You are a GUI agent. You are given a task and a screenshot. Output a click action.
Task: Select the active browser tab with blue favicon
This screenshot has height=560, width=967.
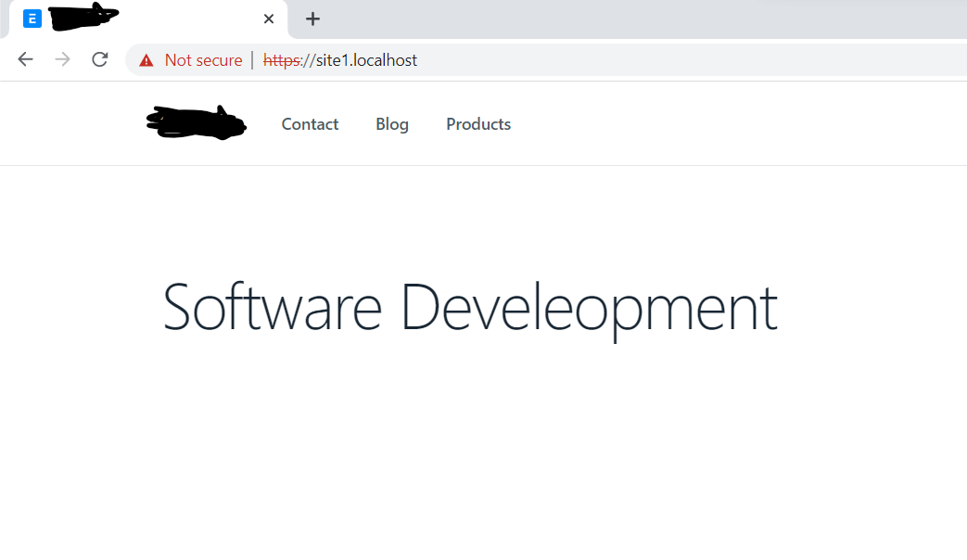148,19
